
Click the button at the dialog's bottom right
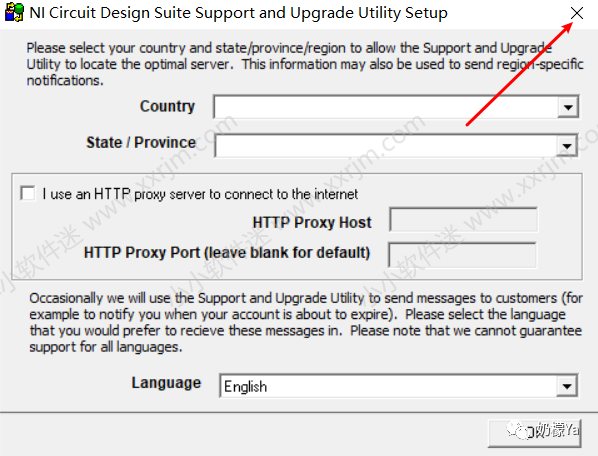click(x=534, y=433)
